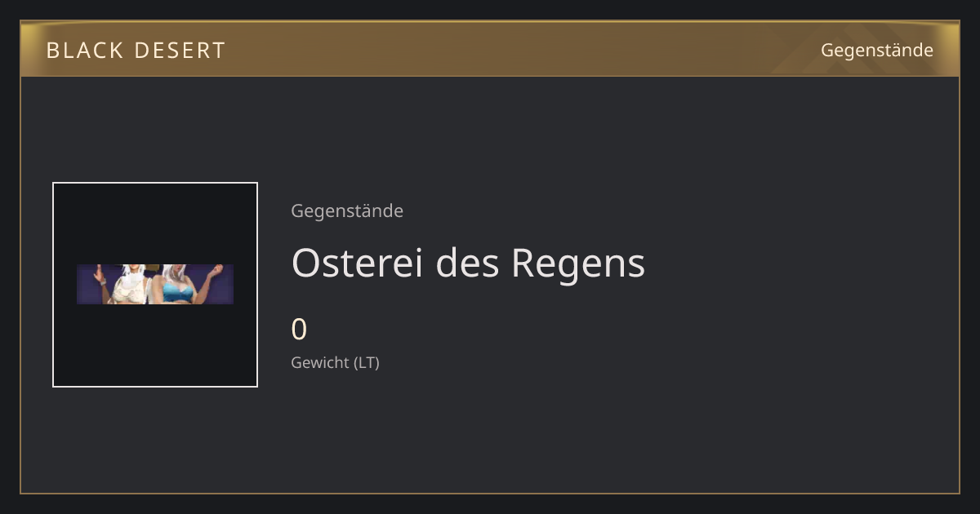The width and height of the screenshot is (980, 514).
Task: Click the Osterei des Regens item title
Action: click(x=468, y=263)
